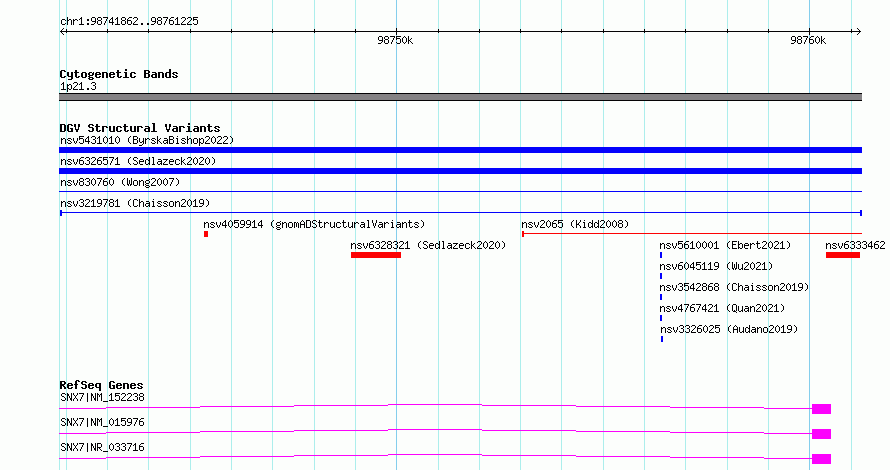
Task: Click the nsv5431010 (ByrskaBishop2022) variant label
Action: [147, 140]
